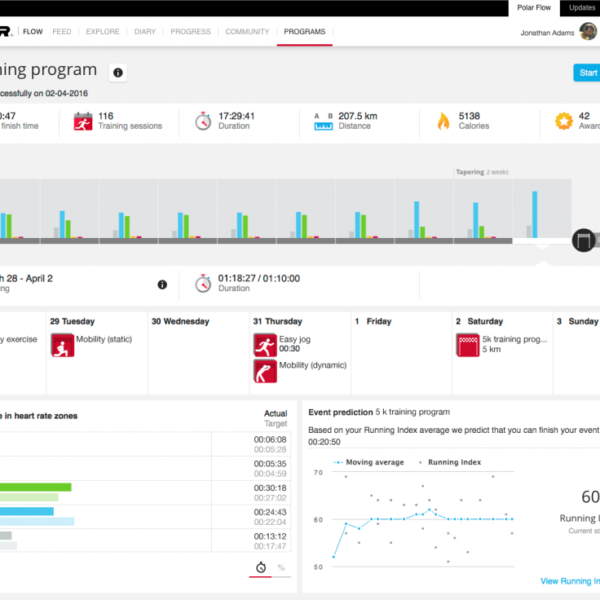Go to the Diary tab

coord(146,32)
